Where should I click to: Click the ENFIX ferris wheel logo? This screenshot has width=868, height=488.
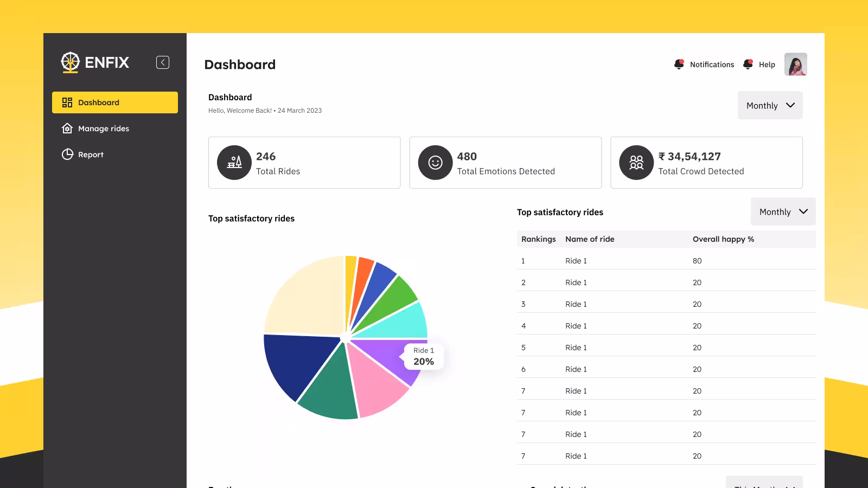click(71, 62)
